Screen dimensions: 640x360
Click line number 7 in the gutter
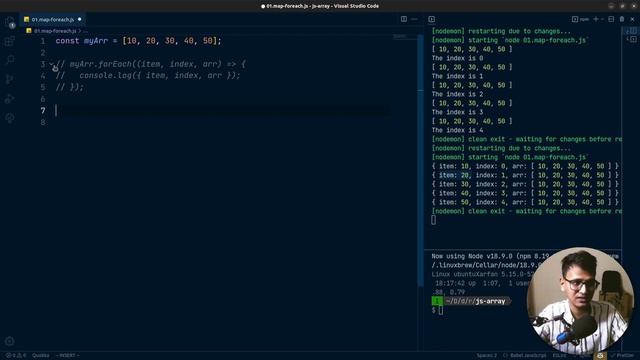[x=42, y=111]
